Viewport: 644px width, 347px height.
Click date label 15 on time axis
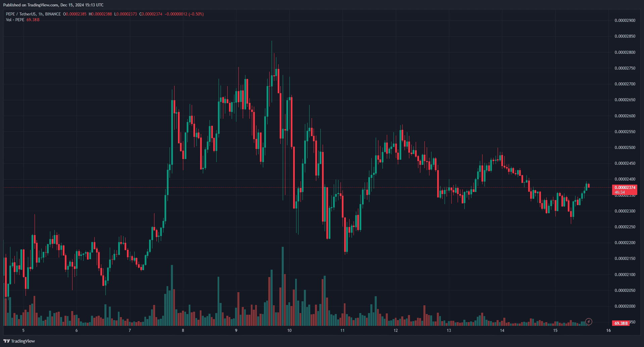tap(555, 331)
